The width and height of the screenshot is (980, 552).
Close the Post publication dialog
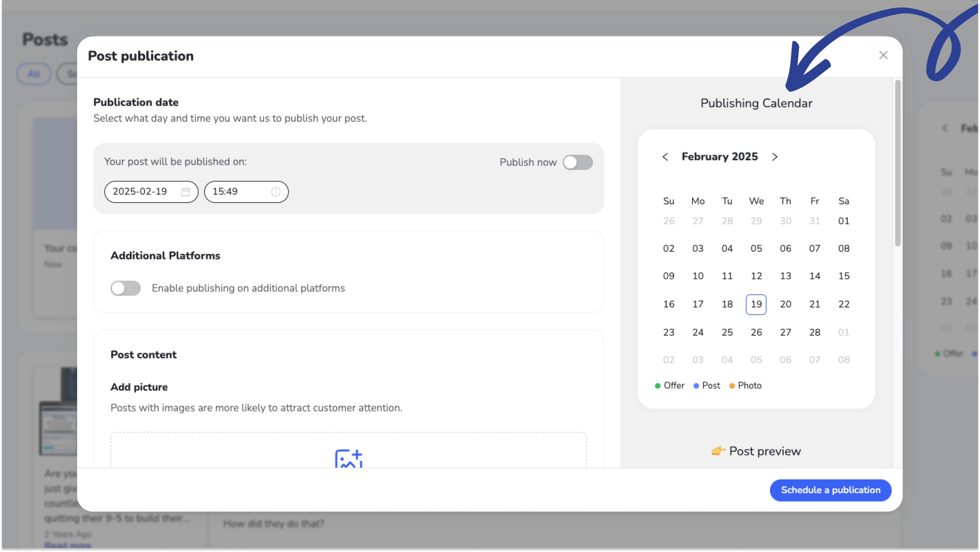point(883,56)
